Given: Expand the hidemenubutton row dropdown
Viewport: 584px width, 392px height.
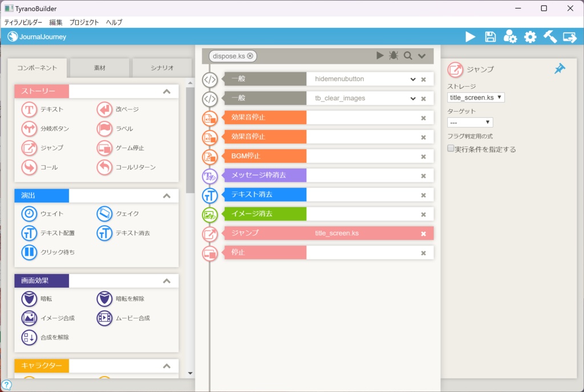Looking at the screenshot, I should click(413, 79).
